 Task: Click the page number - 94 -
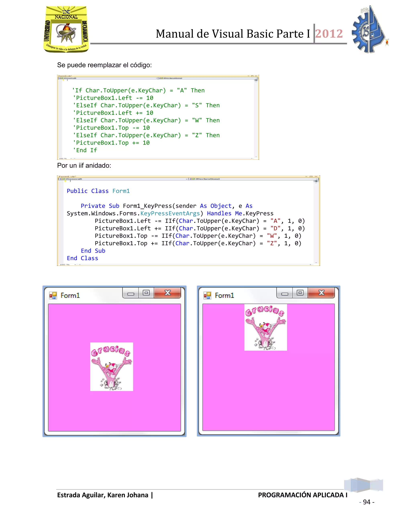pyautogui.click(x=367, y=502)
